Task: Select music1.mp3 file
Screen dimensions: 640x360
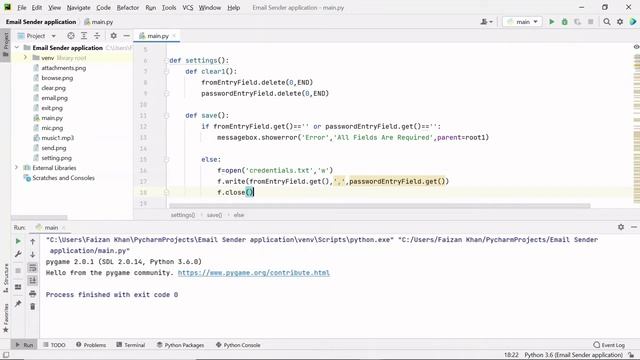Action: 57,138
